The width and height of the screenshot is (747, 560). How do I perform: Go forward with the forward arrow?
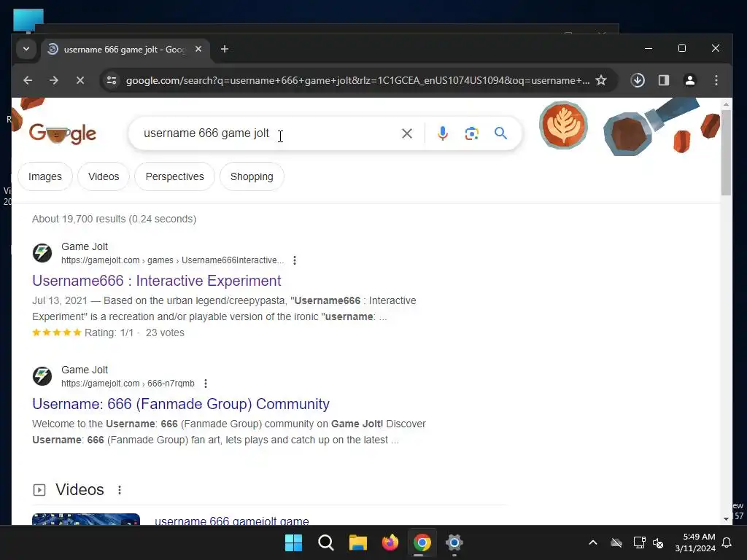(x=54, y=80)
